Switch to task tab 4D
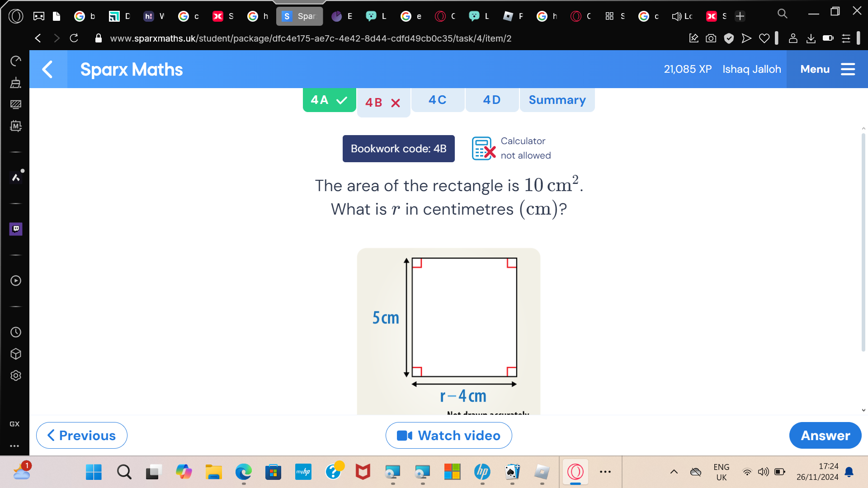 (x=492, y=100)
